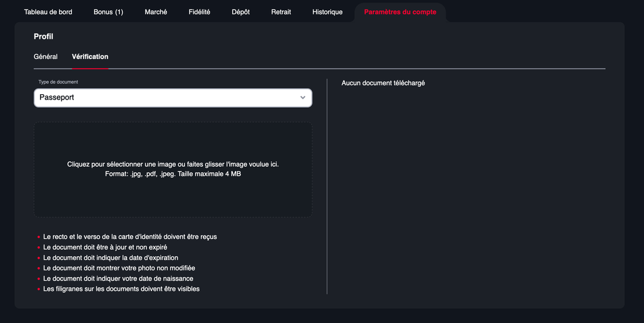The width and height of the screenshot is (644, 323).
Task: Click the Aucun document téléchargé message
Action: coord(383,83)
